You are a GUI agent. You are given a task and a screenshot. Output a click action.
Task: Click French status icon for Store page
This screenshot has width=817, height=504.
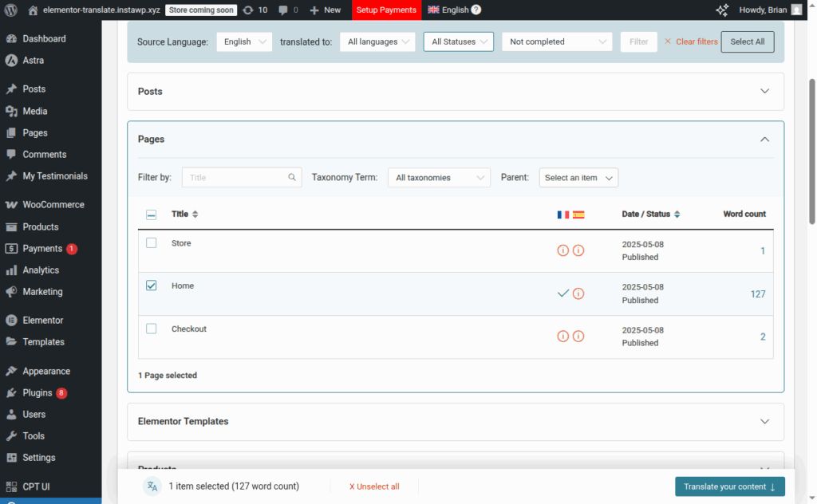(562, 250)
